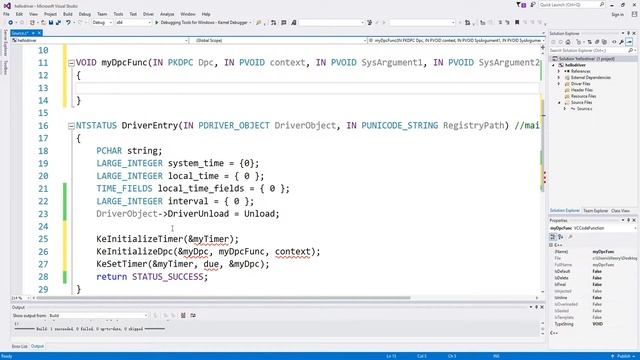640x360 pixels.
Task: Click the Clear All icon in Output
Action: coord(183,316)
